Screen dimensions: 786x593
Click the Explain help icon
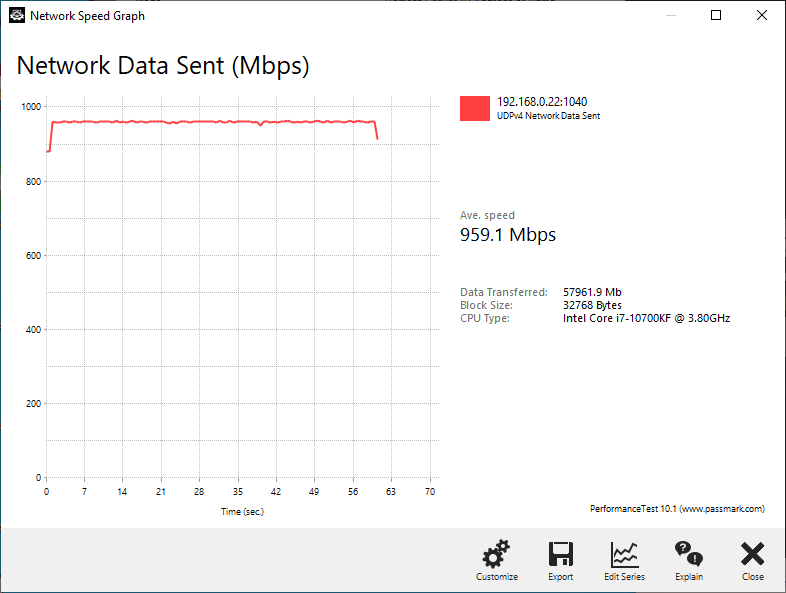(x=688, y=558)
